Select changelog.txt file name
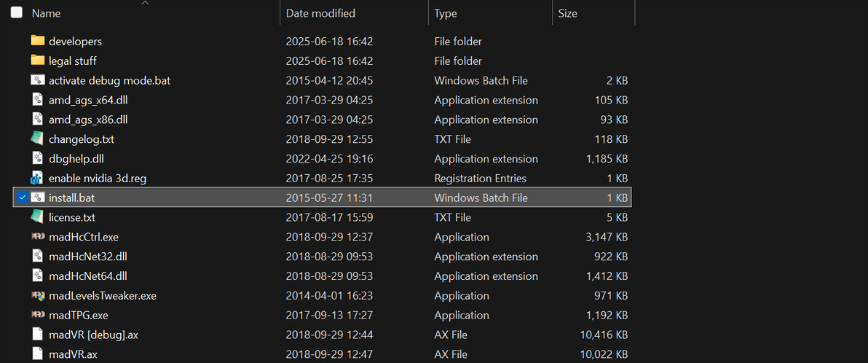Image resolution: width=868 pixels, height=363 pixels. (82, 139)
